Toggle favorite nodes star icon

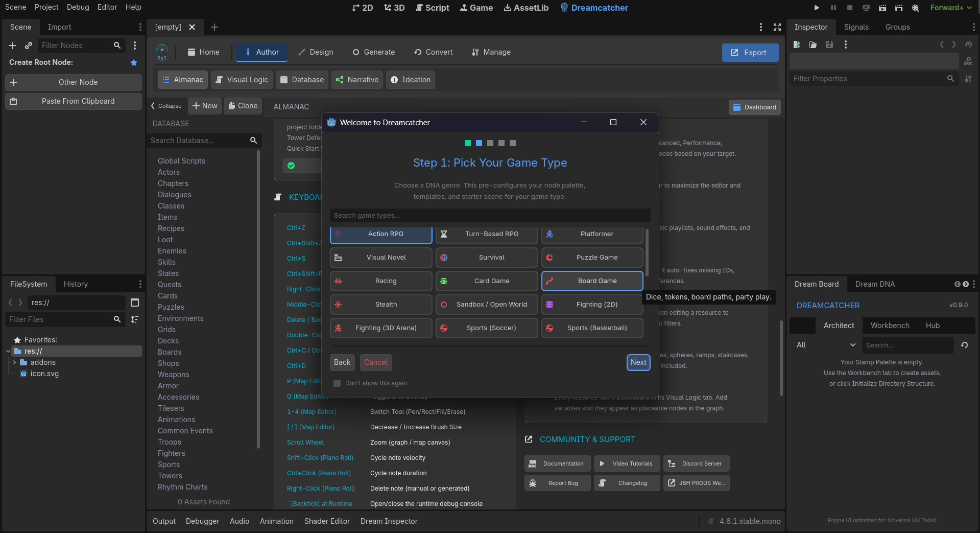[134, 62]
